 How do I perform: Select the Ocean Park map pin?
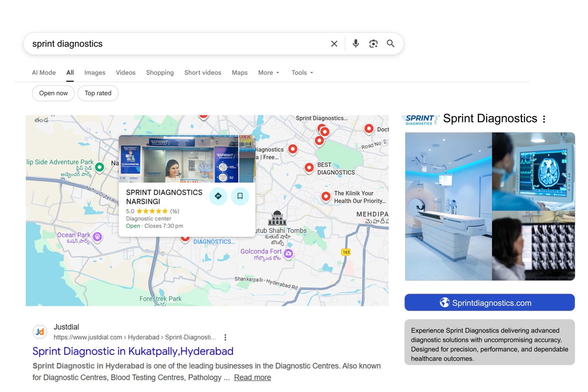pyautogui.click(x=97, y=237)
